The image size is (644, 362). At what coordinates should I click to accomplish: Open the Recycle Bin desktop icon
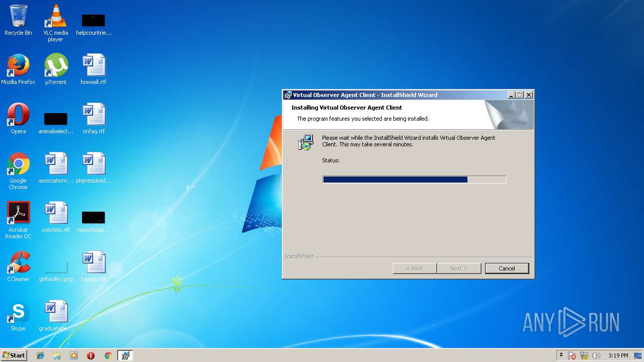(18, 20)
